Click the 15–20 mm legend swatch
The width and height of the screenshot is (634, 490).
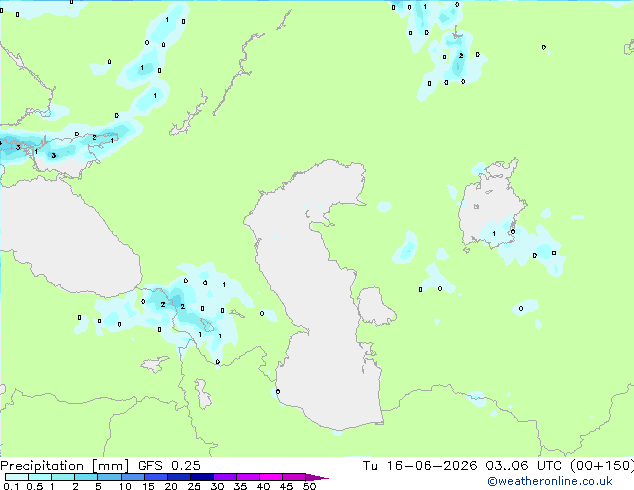pyautogui.click(x=156, y=477)
